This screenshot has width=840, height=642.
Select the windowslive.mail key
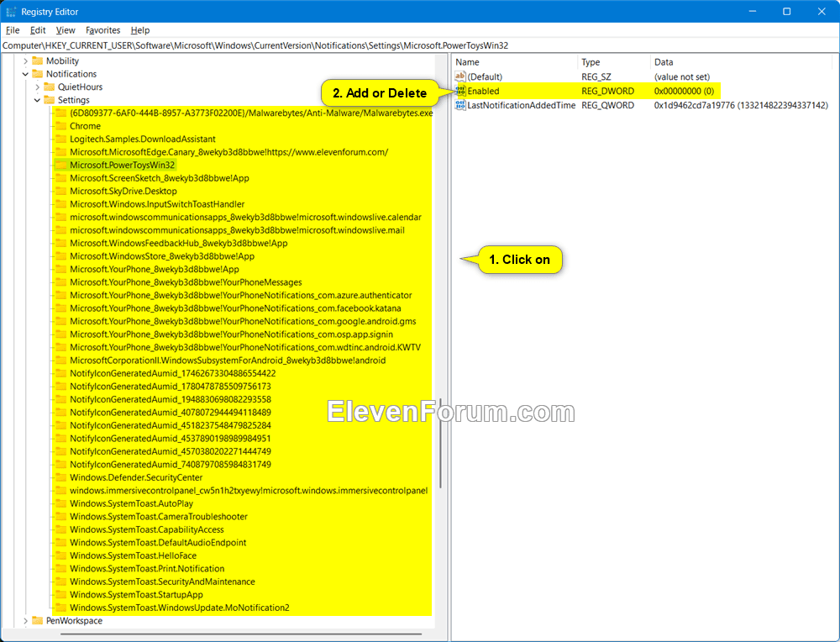[x=237, y=230]
